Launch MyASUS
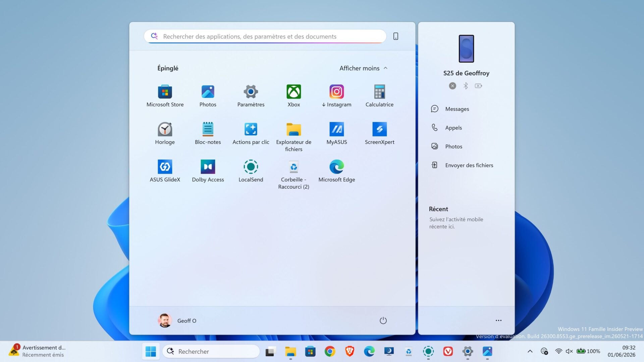Viewport: 644px width, 362px height. 337,134
